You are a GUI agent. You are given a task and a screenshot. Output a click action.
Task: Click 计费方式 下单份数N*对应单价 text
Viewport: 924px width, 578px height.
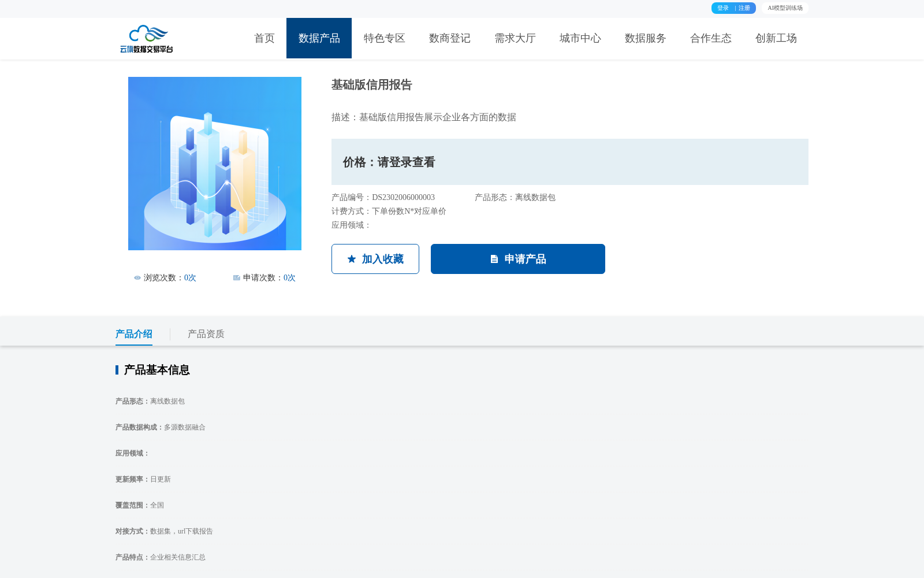[389, 212]
